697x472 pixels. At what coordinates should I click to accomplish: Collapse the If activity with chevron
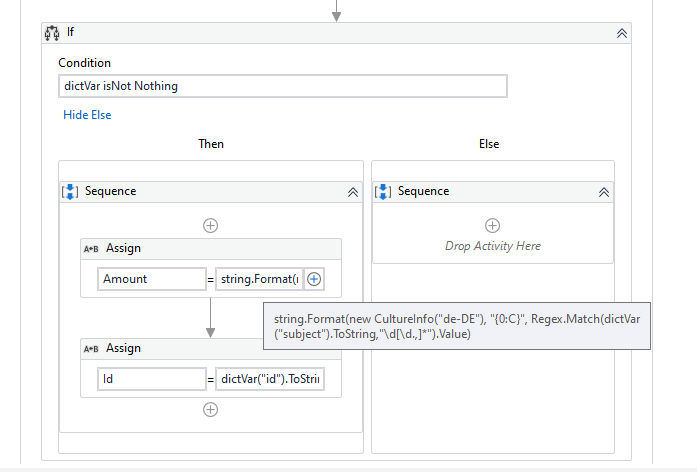click(x=622, y=33)
